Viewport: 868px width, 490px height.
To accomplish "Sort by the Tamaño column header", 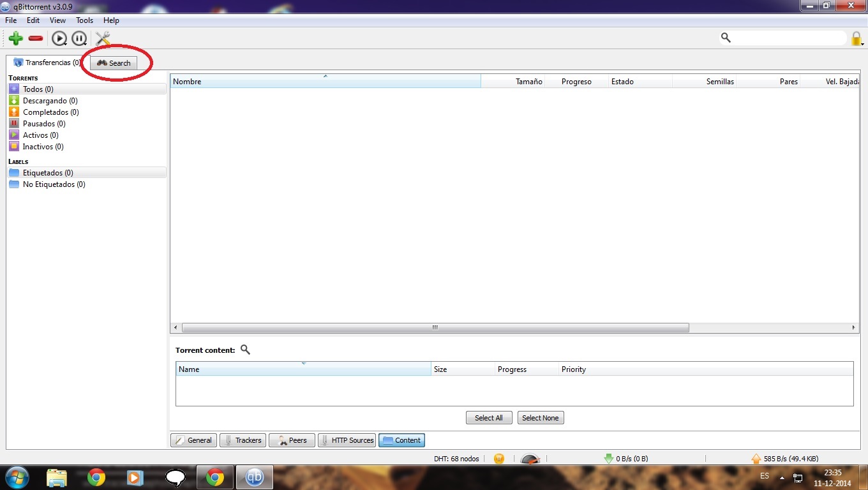I will pos(513,81).
